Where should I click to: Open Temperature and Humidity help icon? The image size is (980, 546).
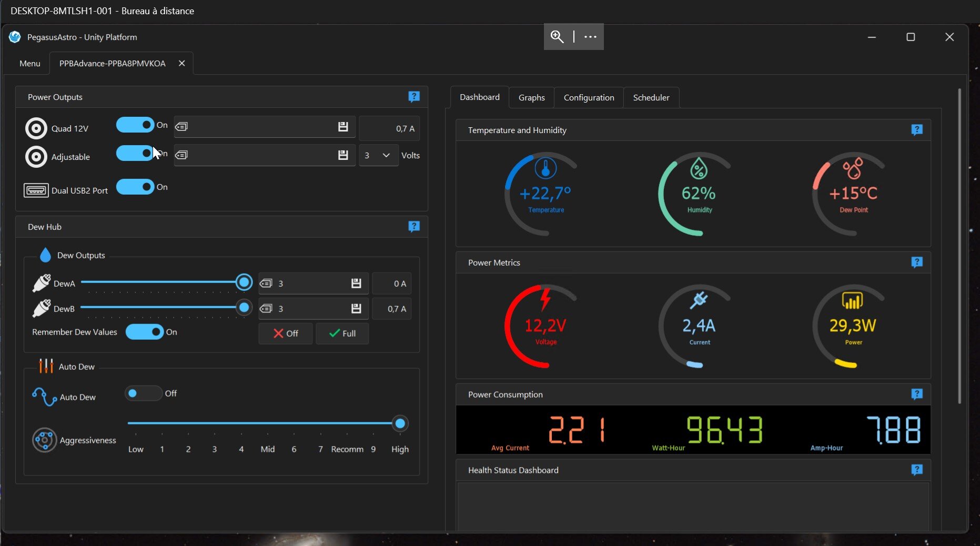click(917, 130)
